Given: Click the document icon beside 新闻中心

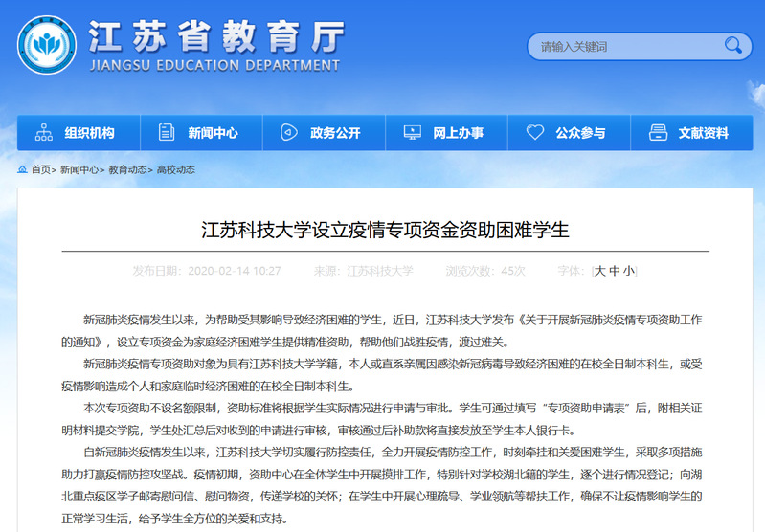Looking at the screenshot, I should [167, 133].
